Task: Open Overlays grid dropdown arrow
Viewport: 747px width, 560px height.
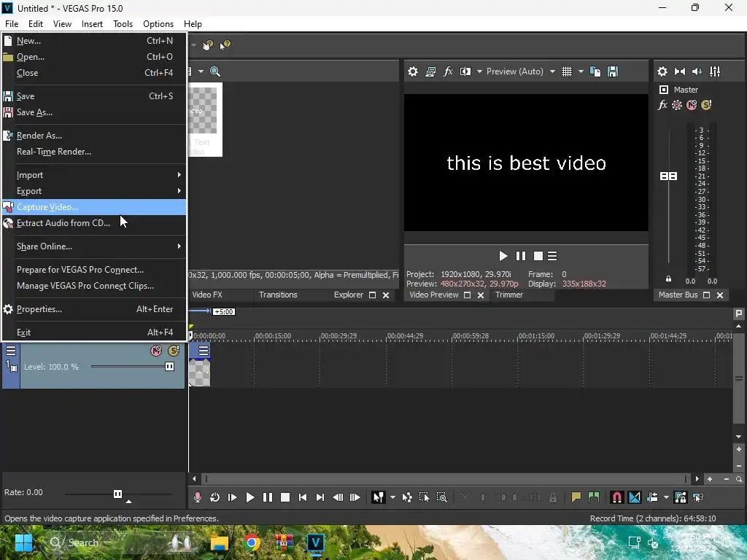Action: click(x=581, y=71)
